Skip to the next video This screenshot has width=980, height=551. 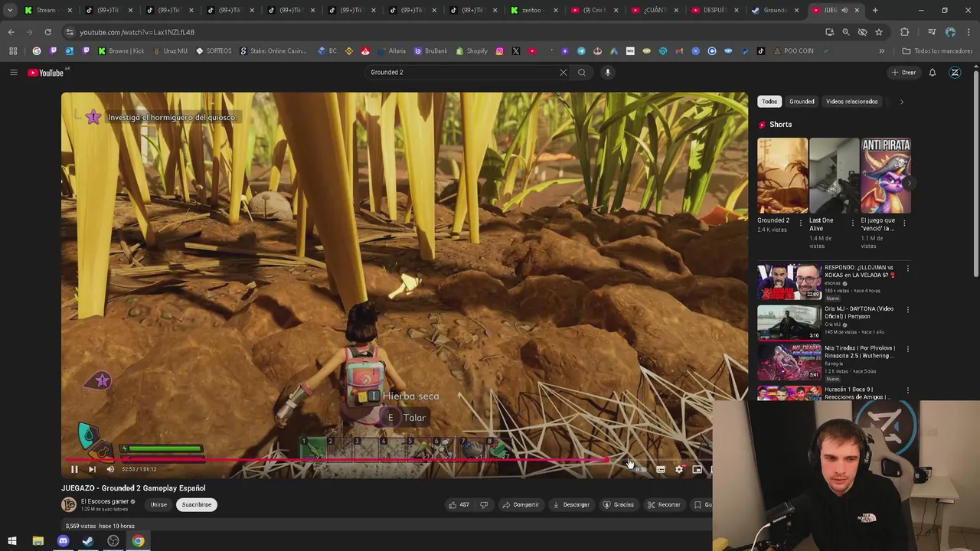tap(92, 469)
